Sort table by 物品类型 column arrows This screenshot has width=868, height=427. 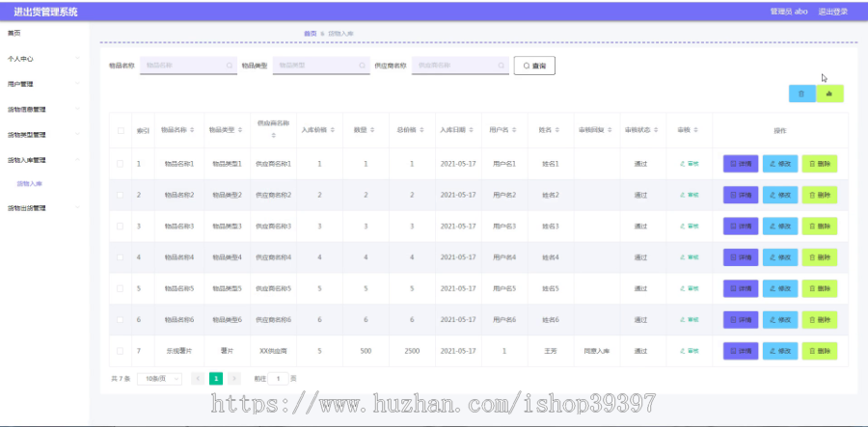pyautogui.click(x=240, y=130)
